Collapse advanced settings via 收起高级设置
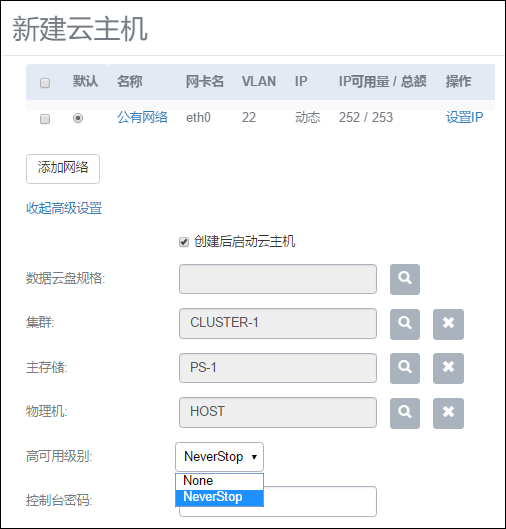The image size is (506, 529). click(64, 208)
